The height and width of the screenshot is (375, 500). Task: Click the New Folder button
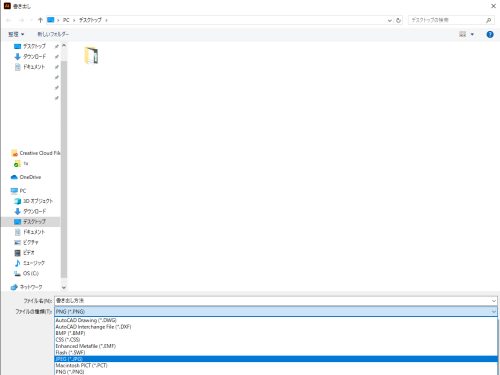point(53,34)
